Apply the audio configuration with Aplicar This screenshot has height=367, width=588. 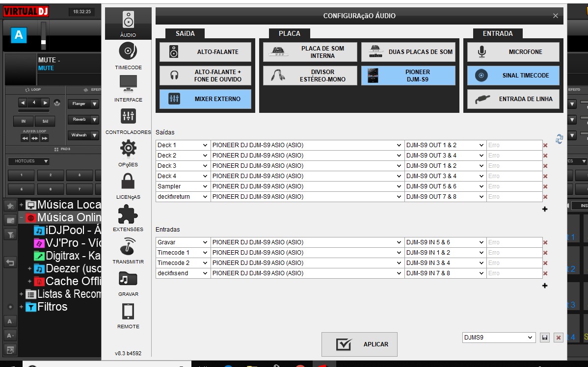(359, 344)
